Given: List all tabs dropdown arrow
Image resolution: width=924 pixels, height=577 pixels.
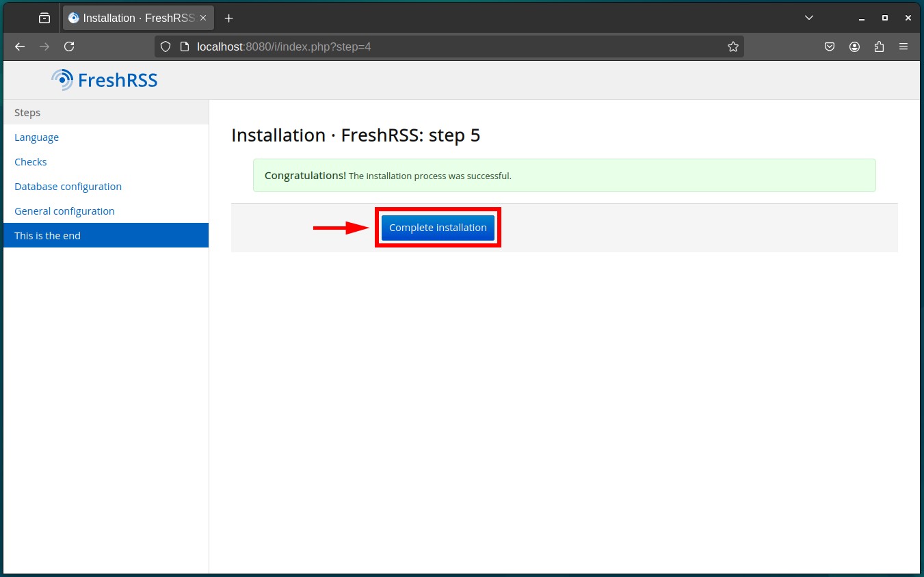Looking at the screenshot, I should tap(808, 18).
